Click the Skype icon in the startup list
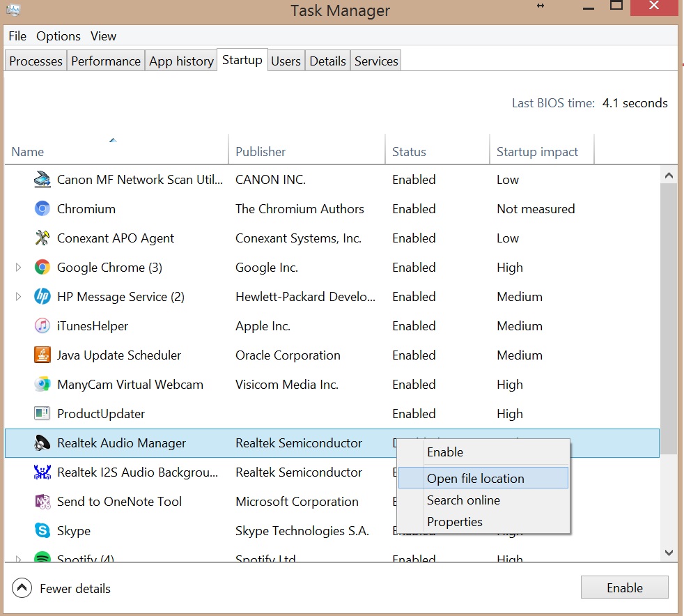Screen dimensions: 684x616 42,530
